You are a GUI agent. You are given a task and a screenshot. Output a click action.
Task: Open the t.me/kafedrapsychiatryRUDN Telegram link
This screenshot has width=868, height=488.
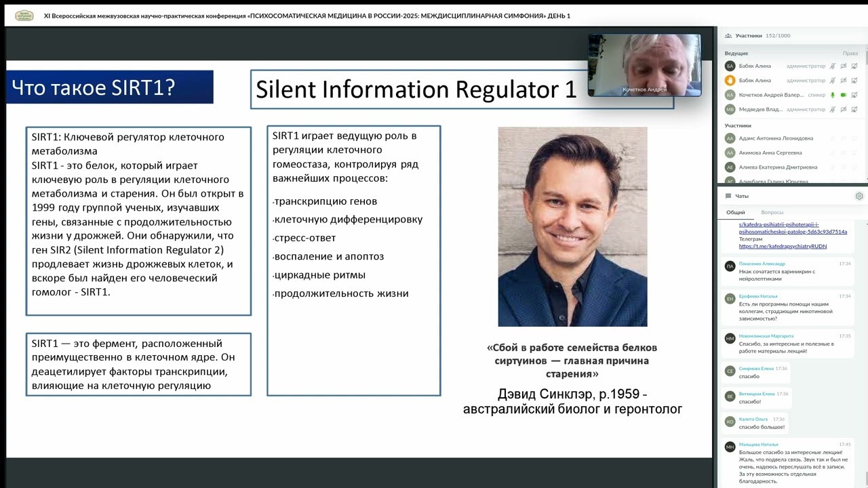[x=783, y=246]
